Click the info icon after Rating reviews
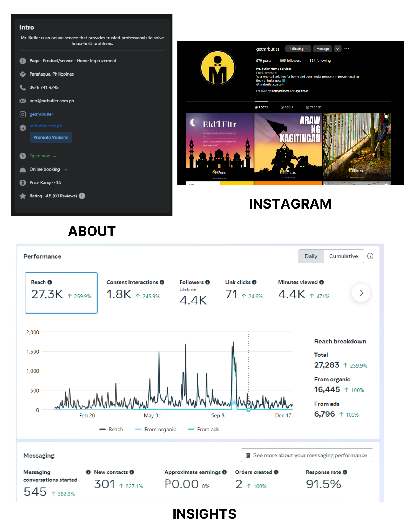This screenshot has width=411, height=532. pyautogui.click(x=82, y=196)
